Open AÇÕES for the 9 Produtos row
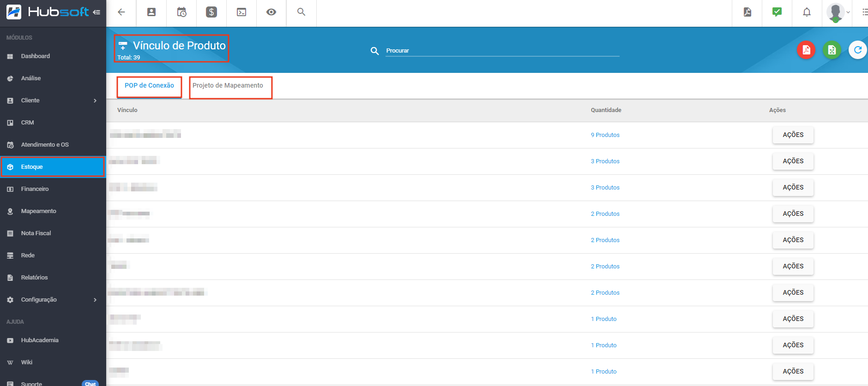The image size is (868, 386). point(793,135)
